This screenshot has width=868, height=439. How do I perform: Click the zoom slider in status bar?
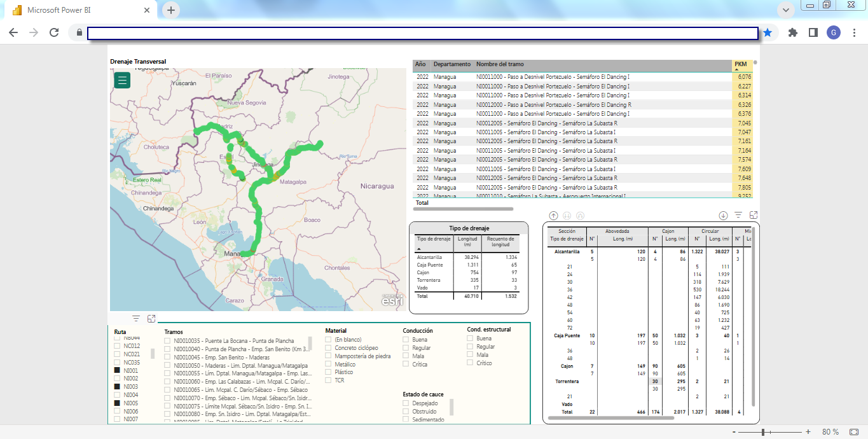pos(762,432)
